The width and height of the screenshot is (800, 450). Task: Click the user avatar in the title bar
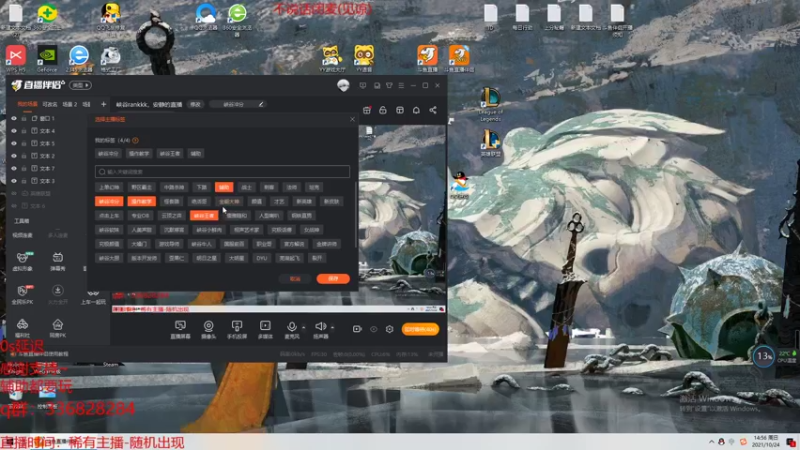[343, 85]
